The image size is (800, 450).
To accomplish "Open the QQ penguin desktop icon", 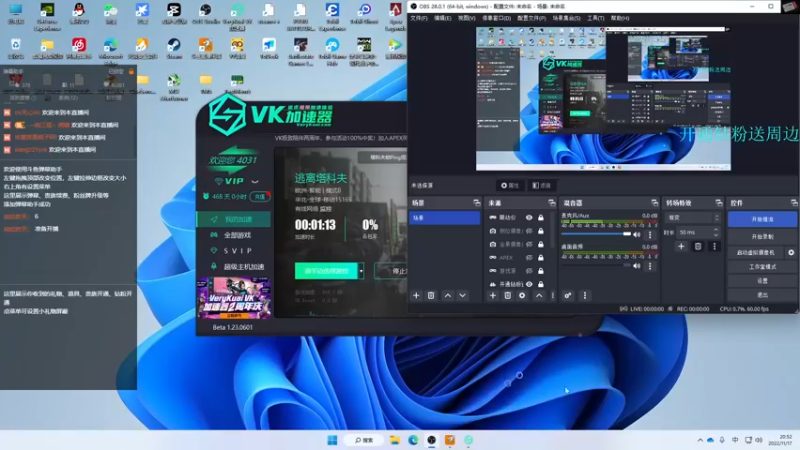I will tap(79, 14).
